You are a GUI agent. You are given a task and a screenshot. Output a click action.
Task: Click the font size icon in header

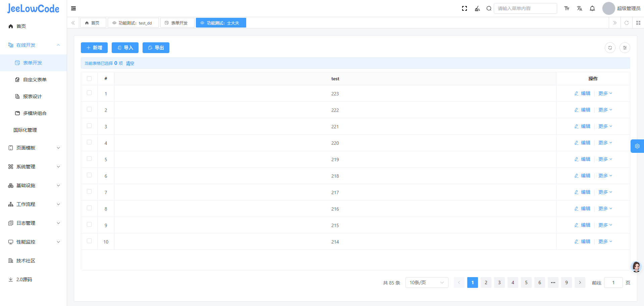567,8
